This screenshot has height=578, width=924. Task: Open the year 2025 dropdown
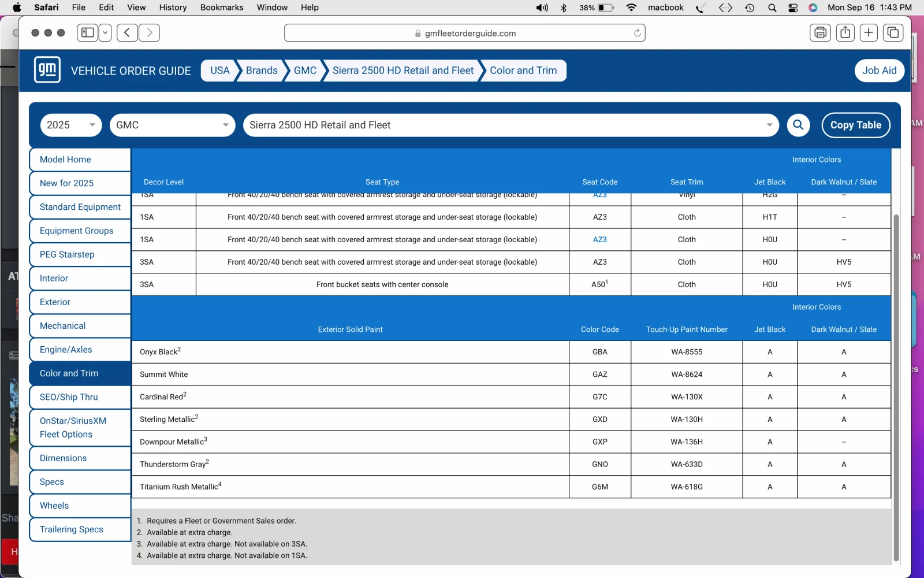coord(71,125)
